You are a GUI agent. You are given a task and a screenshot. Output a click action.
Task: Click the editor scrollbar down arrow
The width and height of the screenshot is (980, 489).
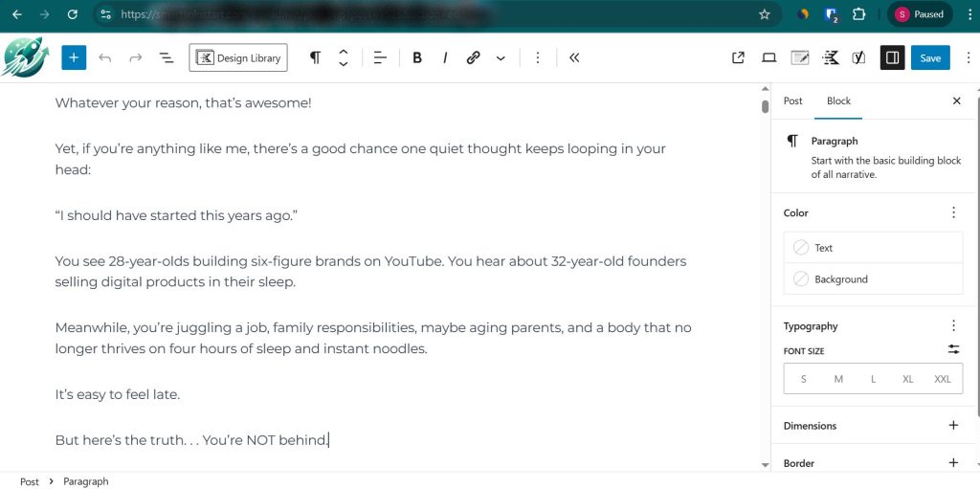tap(765, 465)
